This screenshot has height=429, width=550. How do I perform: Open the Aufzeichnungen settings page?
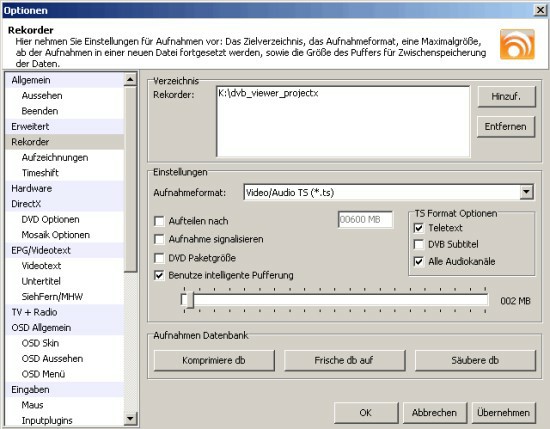55,157
